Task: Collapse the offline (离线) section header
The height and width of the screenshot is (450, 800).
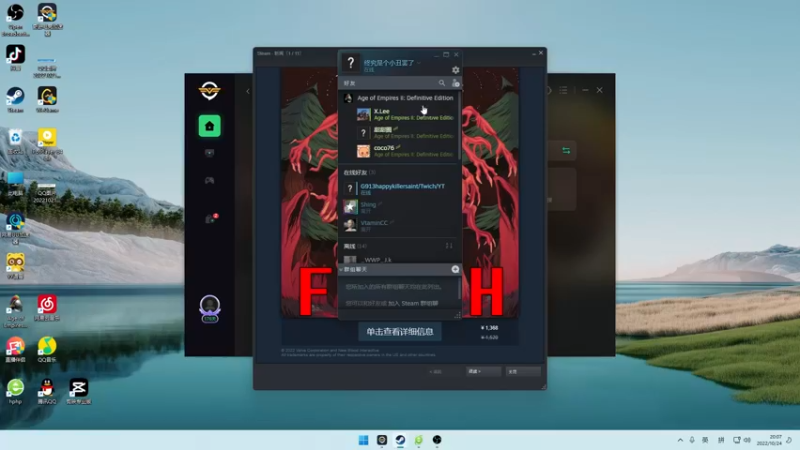Action: point(355,246)
